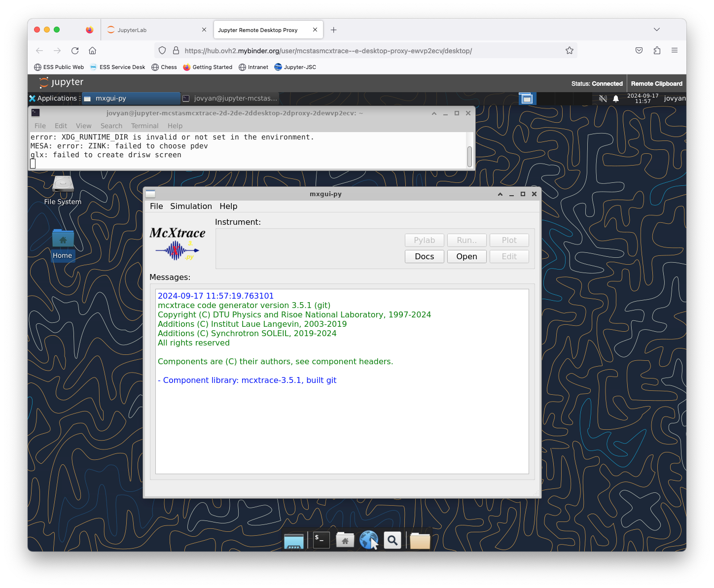Click the Remote Clipboard button
714x588 pixels.
pos(656,84)
